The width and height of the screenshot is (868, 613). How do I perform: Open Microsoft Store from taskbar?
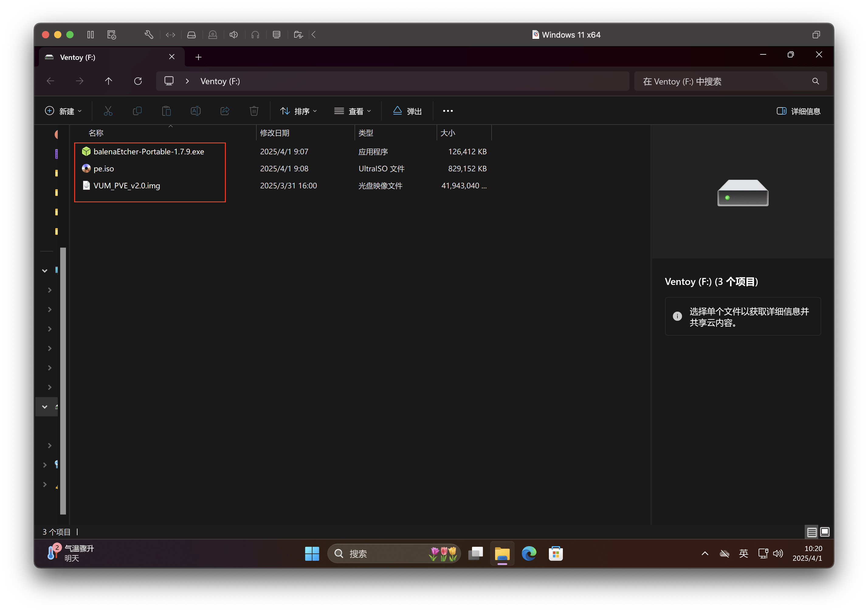(556, 554)
